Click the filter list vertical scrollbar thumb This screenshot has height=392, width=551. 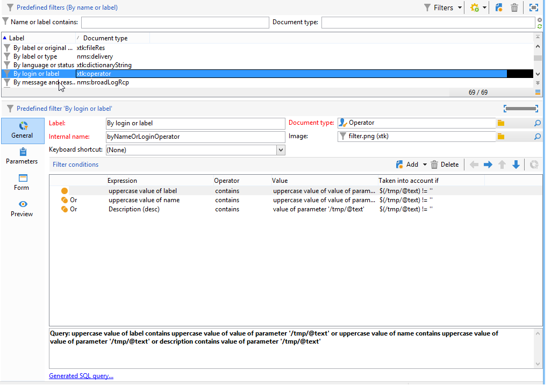538,58
